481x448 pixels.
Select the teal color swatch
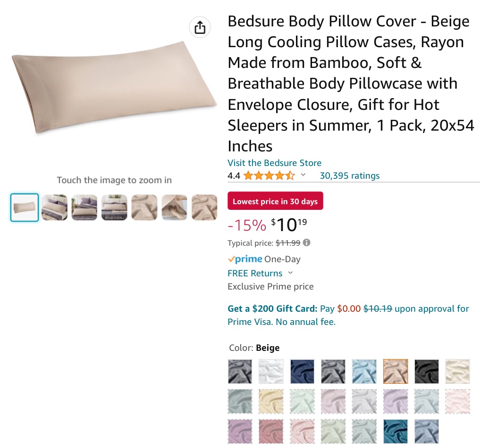click(395, 431)
